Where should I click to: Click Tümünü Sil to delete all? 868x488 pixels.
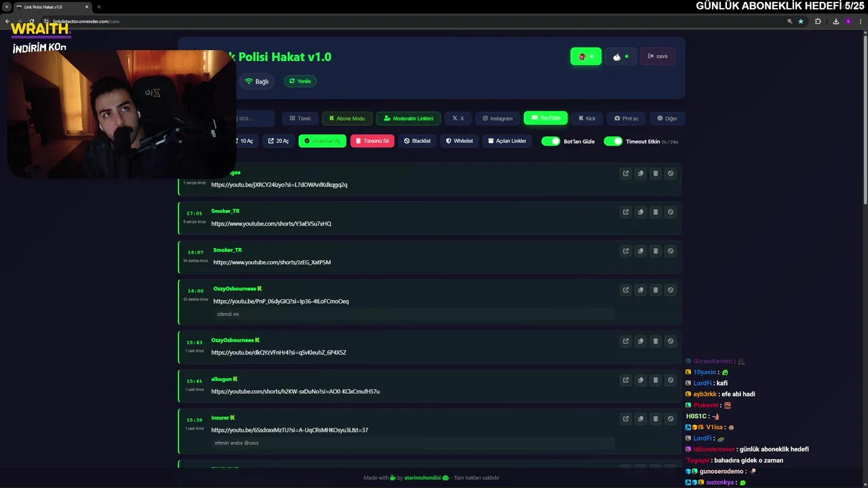372,141
